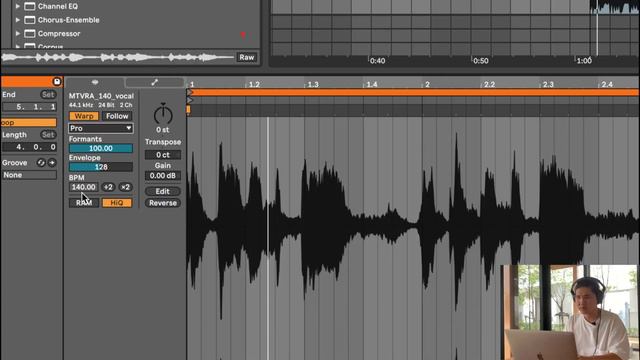Click the preview waveform in the browser
Image resolution: width=640 pixels, height=360 pixels.
[x=118, y=58]
